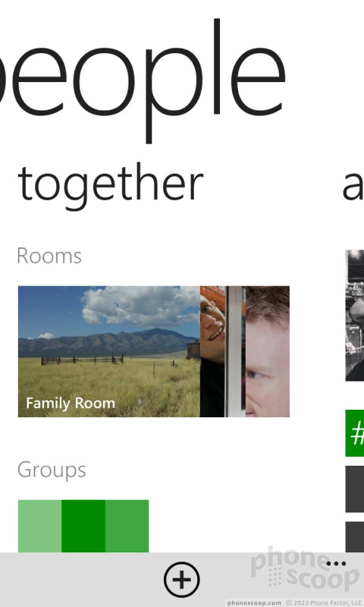Tap the green # jump-list tile
The height and width of the screenshot is (607, 364).
(355, 433)
